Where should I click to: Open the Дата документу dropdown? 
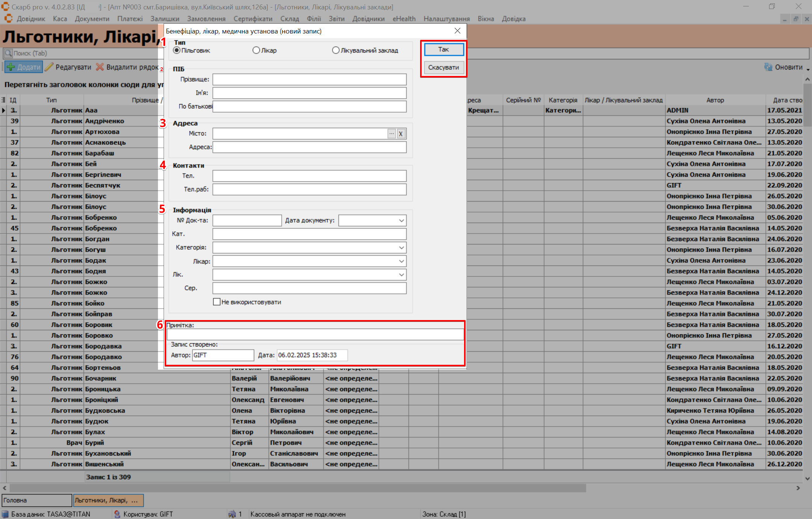(x=401, y=220)
